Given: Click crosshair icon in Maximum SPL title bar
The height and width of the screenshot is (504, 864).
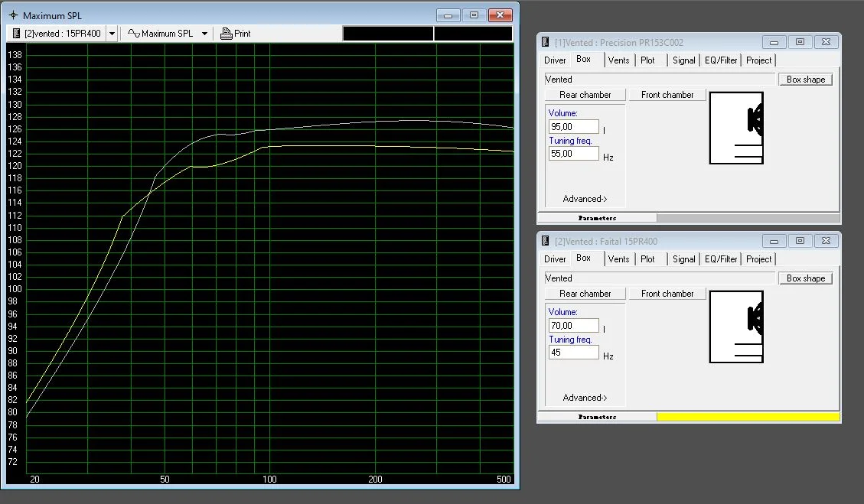Looking at the screenshot, I should [13, 15].
